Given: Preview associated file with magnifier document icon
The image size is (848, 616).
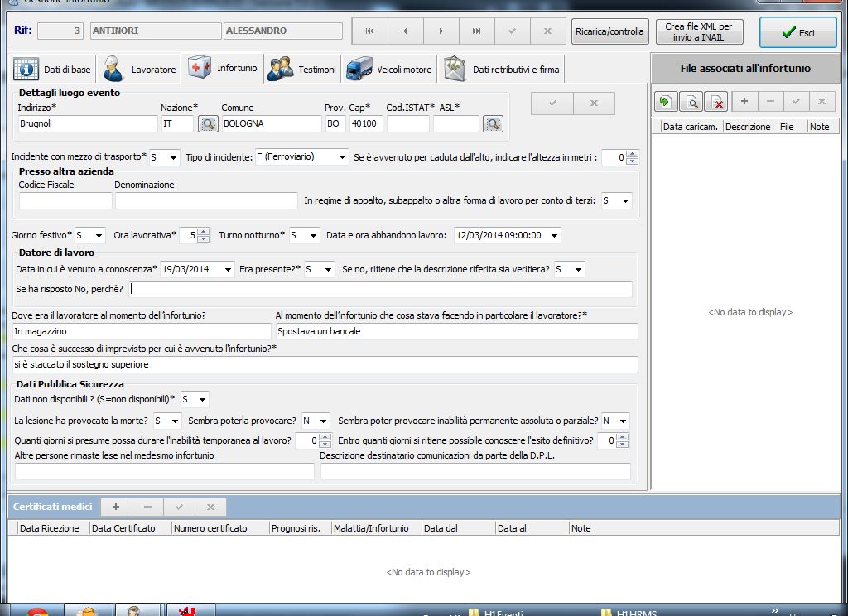Looking at the screenshot, I should [x=691, y=102].
